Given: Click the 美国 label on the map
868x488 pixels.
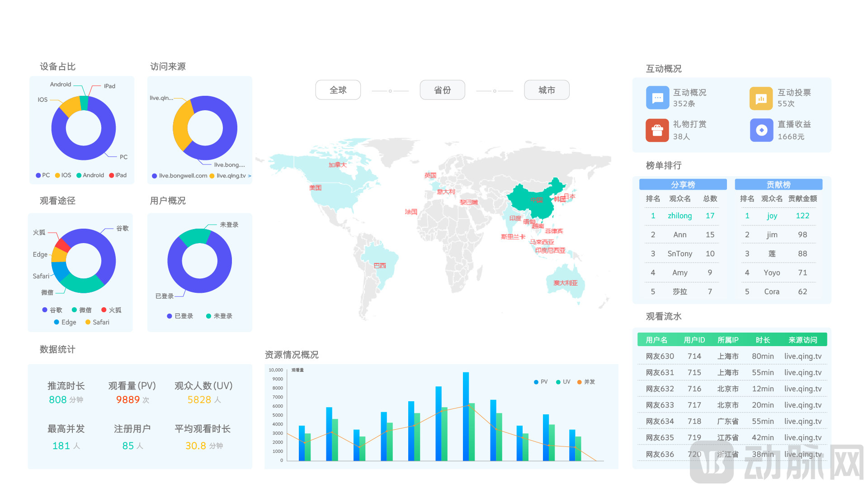Looking at the screenshot, I should (x=315, y=188).
